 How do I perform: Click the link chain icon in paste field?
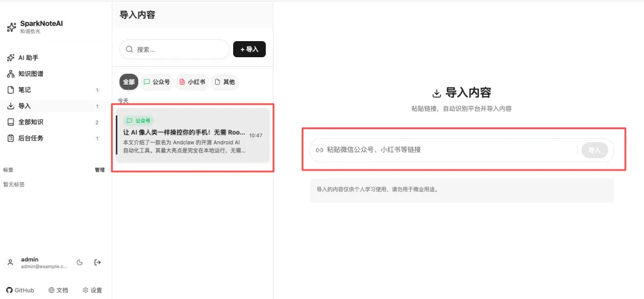point(319,150)
